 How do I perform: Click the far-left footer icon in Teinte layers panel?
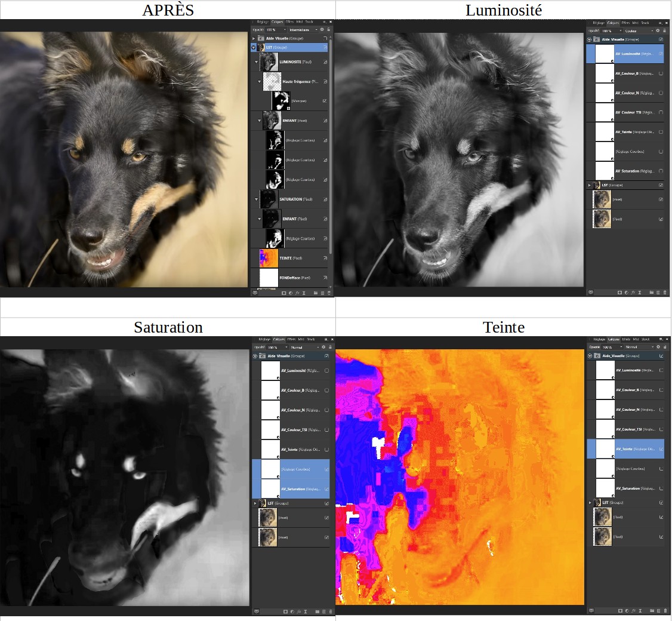591,611
